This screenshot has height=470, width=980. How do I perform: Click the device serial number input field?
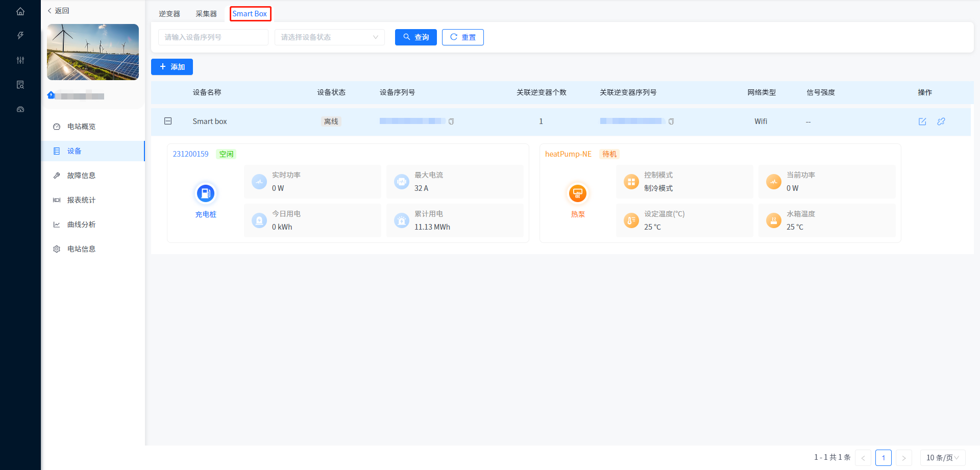tap(213, 37)
